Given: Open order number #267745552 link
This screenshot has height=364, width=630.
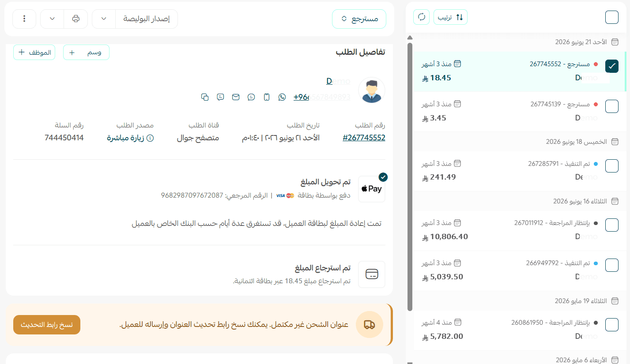Looking at the screenshot, I should coord(364,138).
